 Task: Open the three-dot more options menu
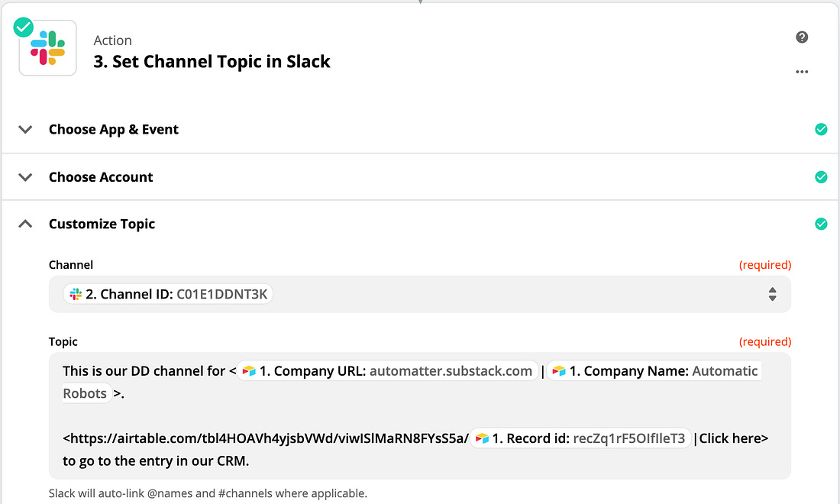pos(801,72)
